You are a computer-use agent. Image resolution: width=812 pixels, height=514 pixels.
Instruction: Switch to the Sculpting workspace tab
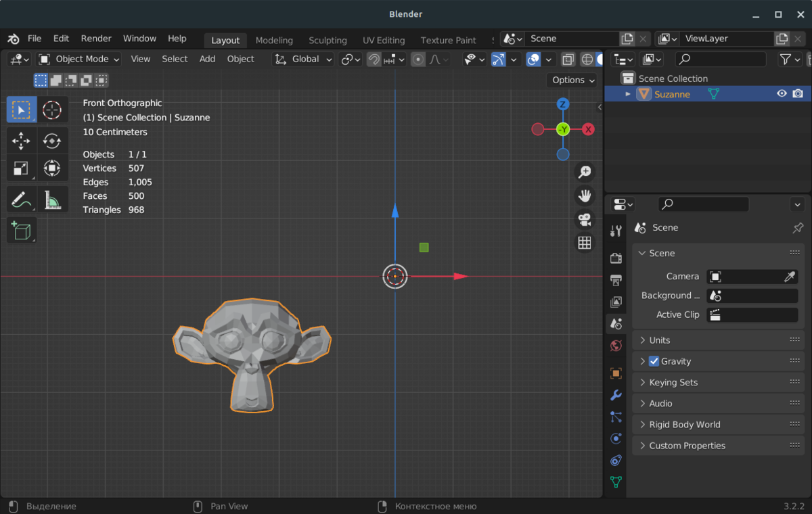tap(328, 40)
